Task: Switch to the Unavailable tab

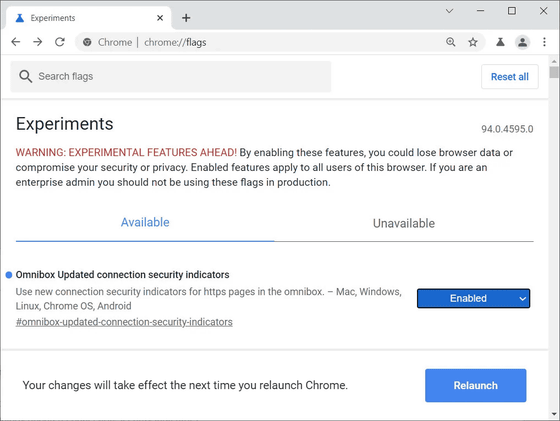Action: 404,224
